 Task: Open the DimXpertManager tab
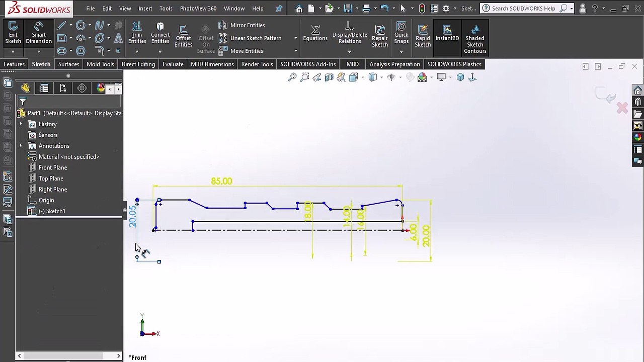click(x=82, y=88)
